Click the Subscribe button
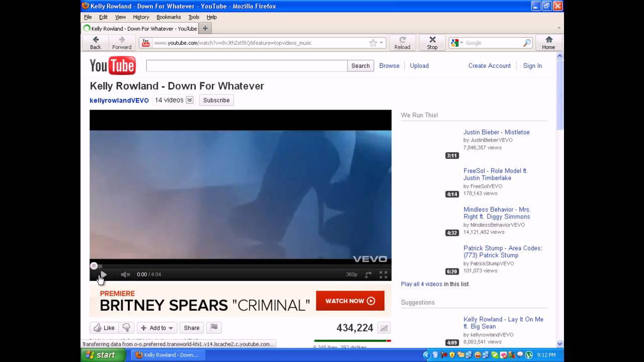This screenshot has width=644, height=362. pos(216,100)
